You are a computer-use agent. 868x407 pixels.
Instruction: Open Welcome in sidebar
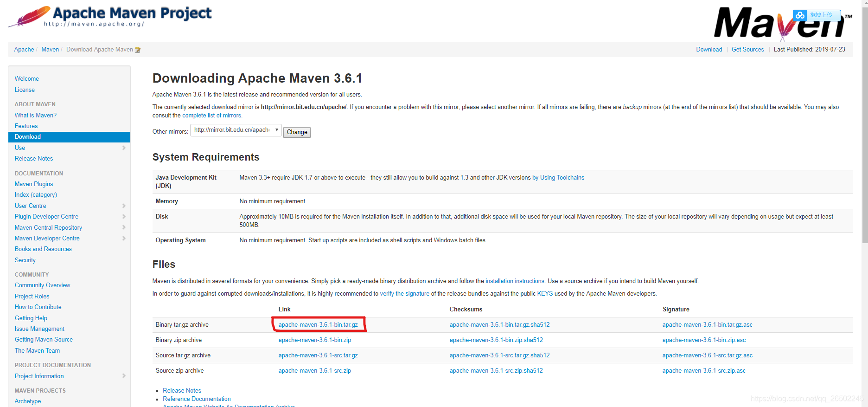(27, 79)
